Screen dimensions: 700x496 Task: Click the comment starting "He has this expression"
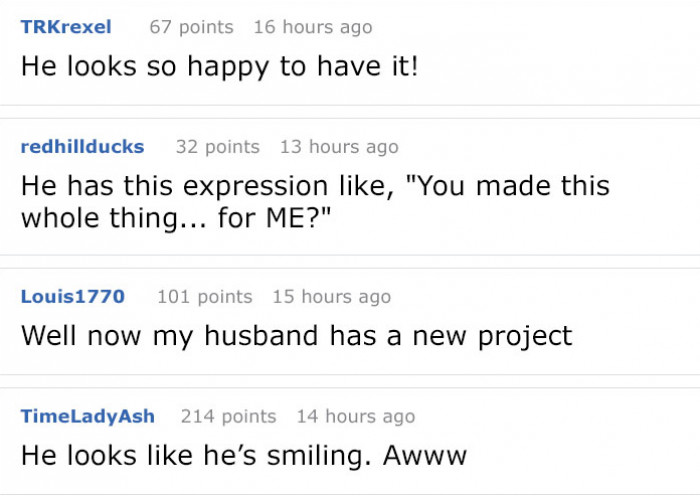pos(315,203)
